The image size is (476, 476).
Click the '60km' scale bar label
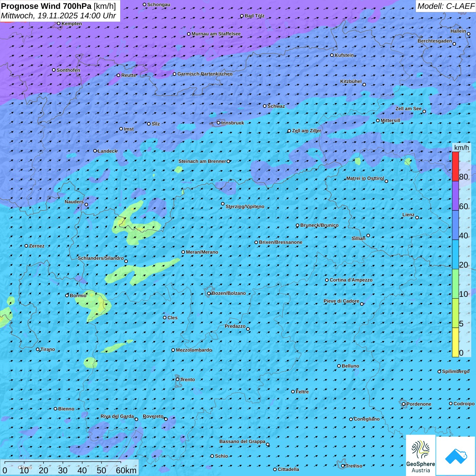126,470
